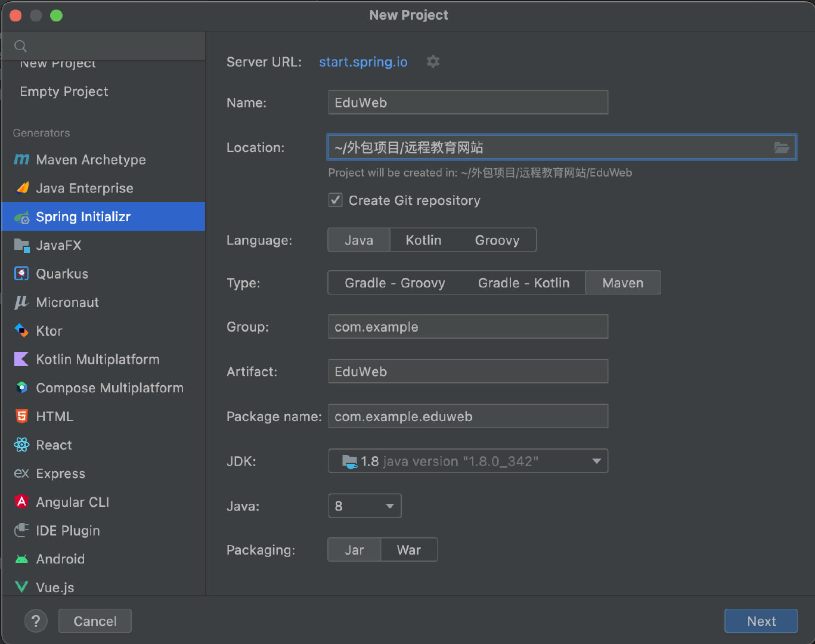Click the Vue.js green V icon

pyautogui.click(x=21, y=587)
